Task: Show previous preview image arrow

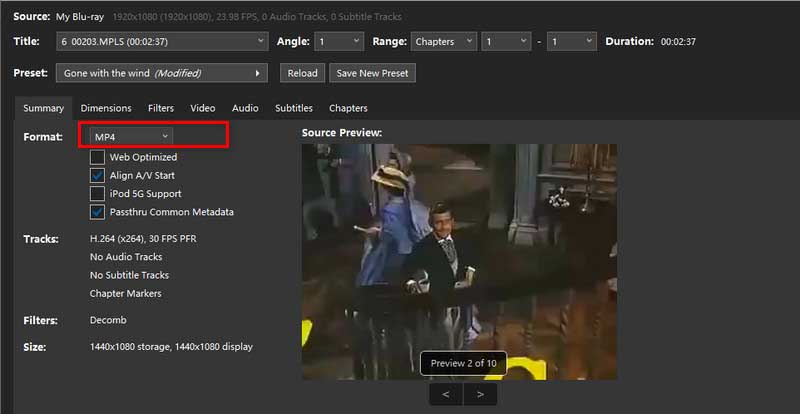Action: (x=446, y=394)
